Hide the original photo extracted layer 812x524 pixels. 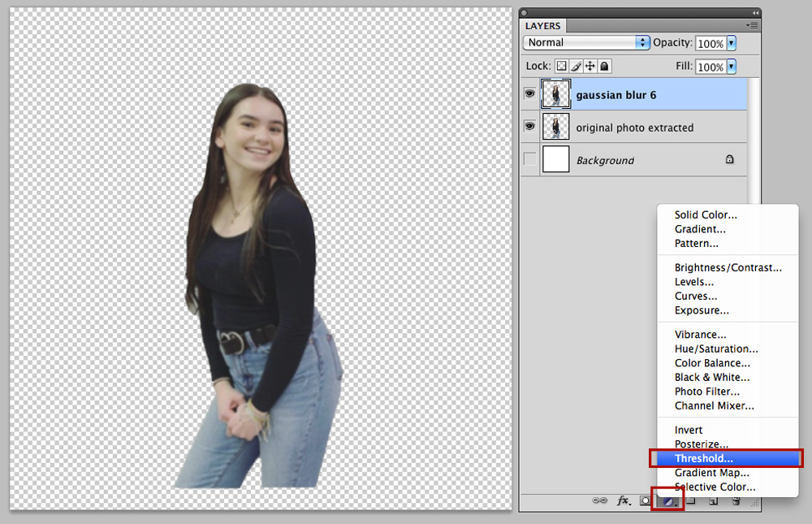tap(529, 127)
